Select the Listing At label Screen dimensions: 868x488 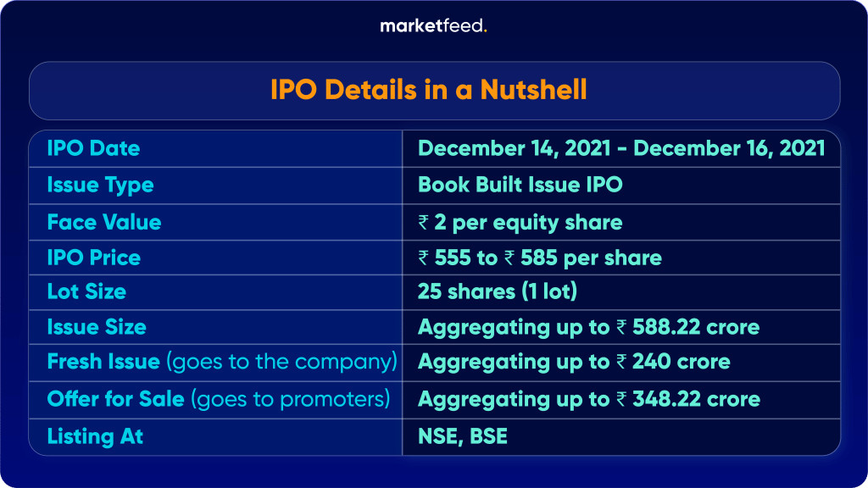(x=95, y=436)
